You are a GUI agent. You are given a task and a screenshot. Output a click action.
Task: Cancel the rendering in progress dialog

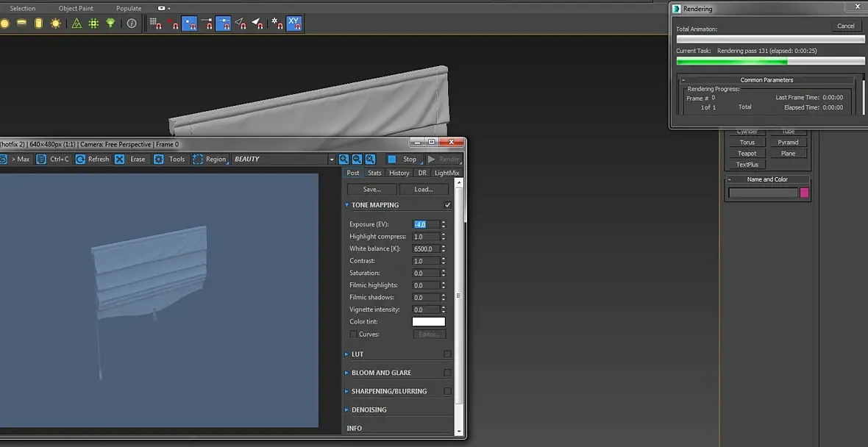pos(846,26)
